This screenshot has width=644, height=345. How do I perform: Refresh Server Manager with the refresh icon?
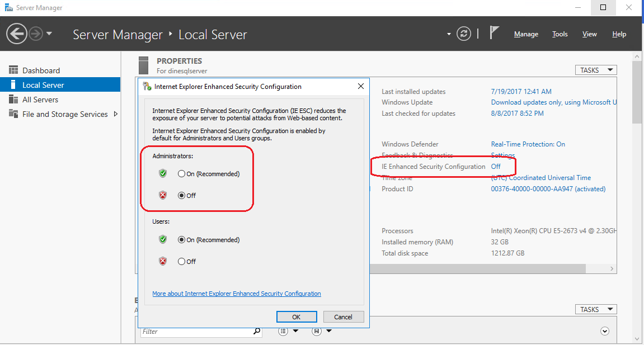click(x=464, y=34)
